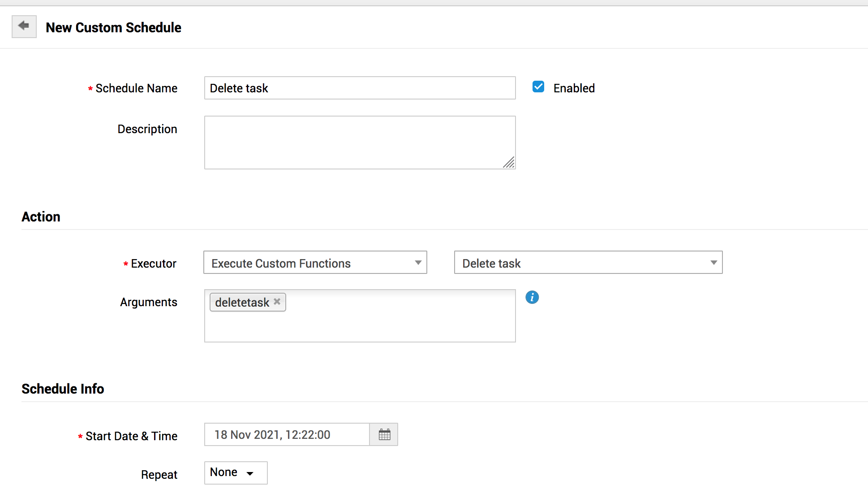Image resolution: width=868 pixels, height=494 pixels.
Task: Open the calendar date picker icon
Action: [384, 434]
